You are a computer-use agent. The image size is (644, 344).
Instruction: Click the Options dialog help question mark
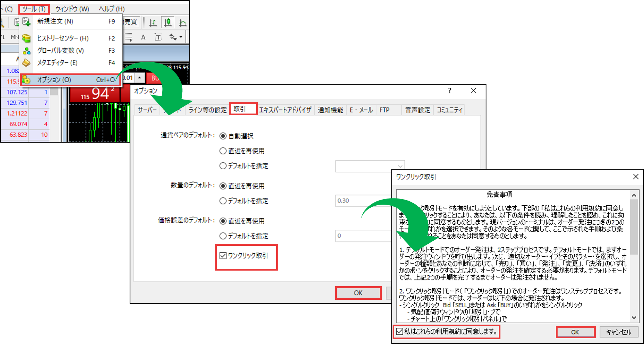tap(450, 91)
